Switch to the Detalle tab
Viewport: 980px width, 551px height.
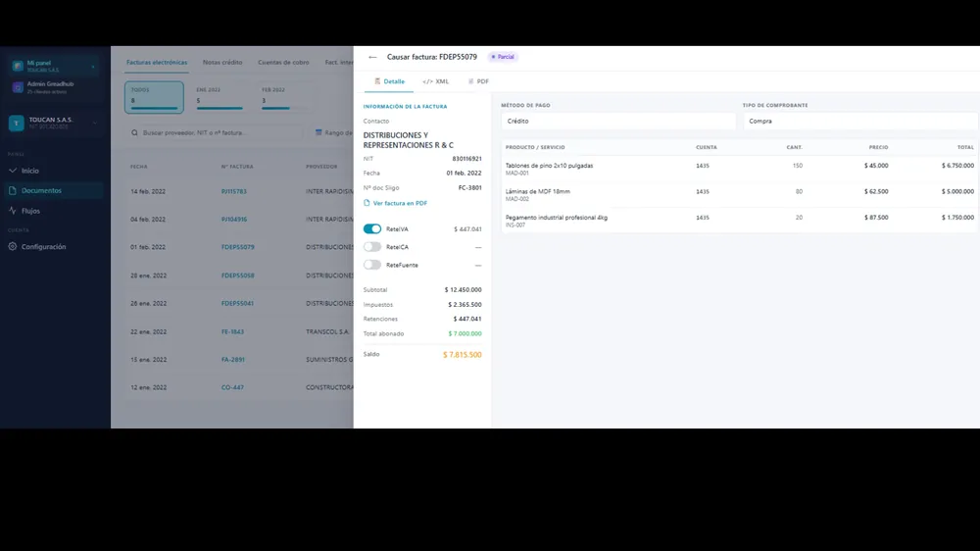389,81
